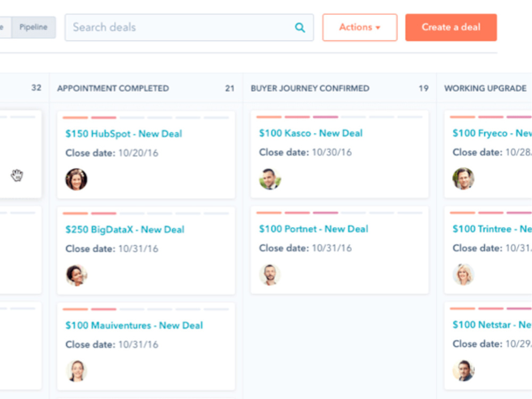The height and width of the screenshot is (399, 532).
Task: Click Mauiventures close date 10/31/16
Action: coord(138,345)
